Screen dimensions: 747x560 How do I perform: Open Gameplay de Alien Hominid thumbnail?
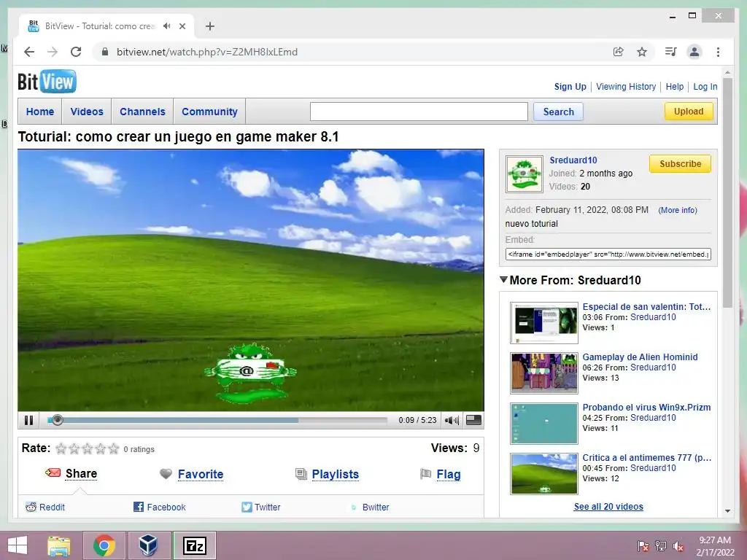[x=544, y=373]
